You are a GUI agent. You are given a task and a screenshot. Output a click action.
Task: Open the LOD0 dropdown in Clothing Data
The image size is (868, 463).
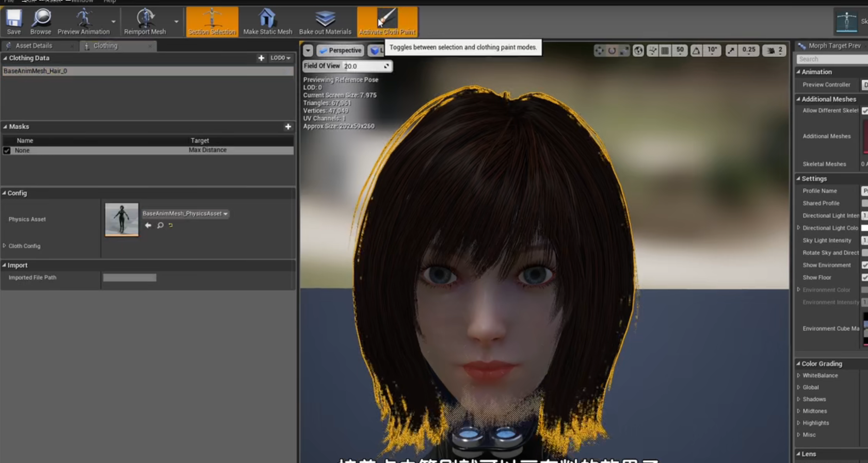281,58
